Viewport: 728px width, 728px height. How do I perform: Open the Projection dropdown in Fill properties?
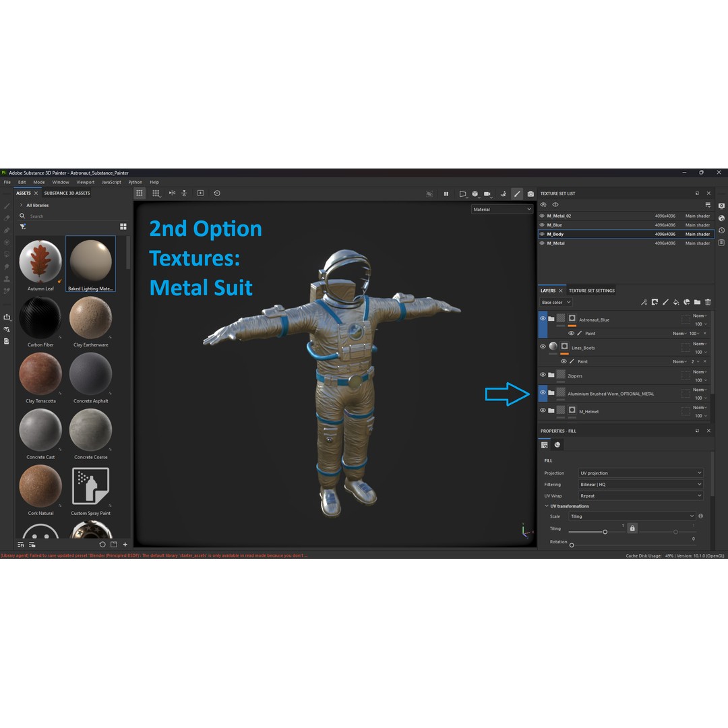point(639,473)
